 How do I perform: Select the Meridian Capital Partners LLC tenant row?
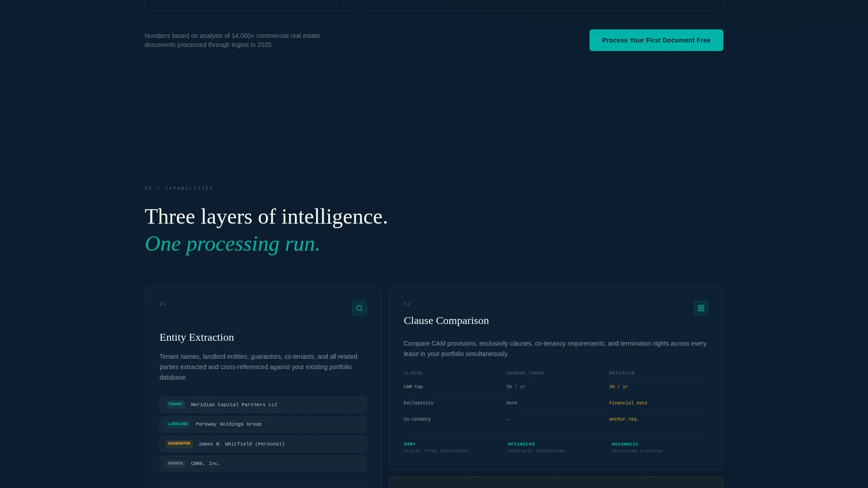tap(263, 405)
